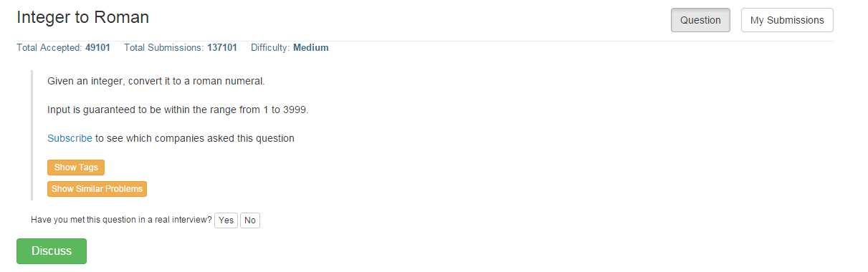Answer Yes to the real interview question
This screenshot has height=272, width=868.
tap(226, 220)
